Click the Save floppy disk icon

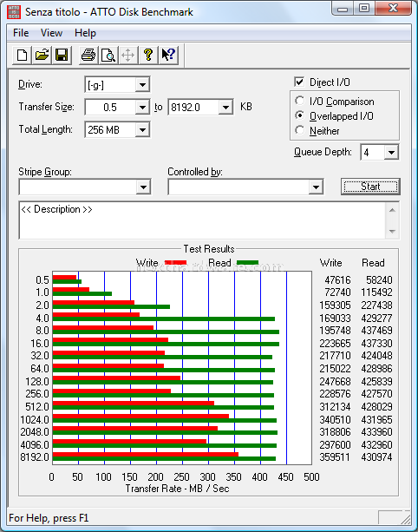pyautogui.click(x=62, y=55)
